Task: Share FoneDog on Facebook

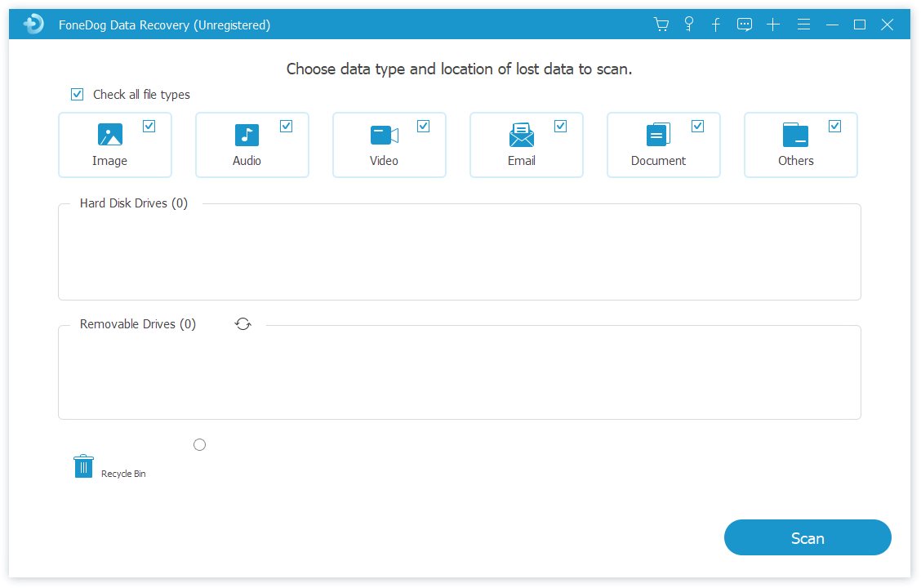Action: [x=715, y=24]
